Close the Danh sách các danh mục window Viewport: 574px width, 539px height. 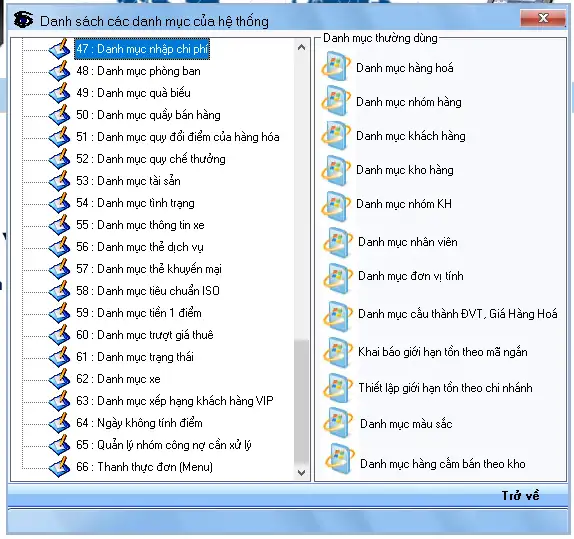543,18
